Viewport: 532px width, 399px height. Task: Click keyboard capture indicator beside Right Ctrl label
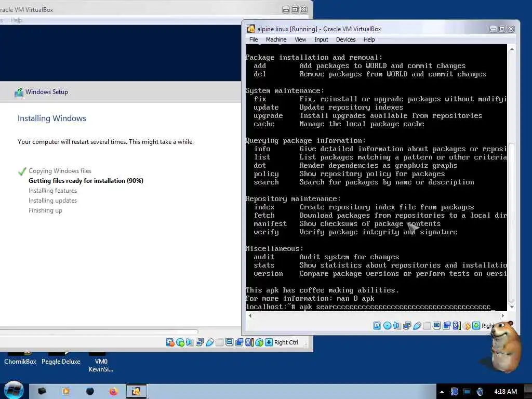click(269, 342)
